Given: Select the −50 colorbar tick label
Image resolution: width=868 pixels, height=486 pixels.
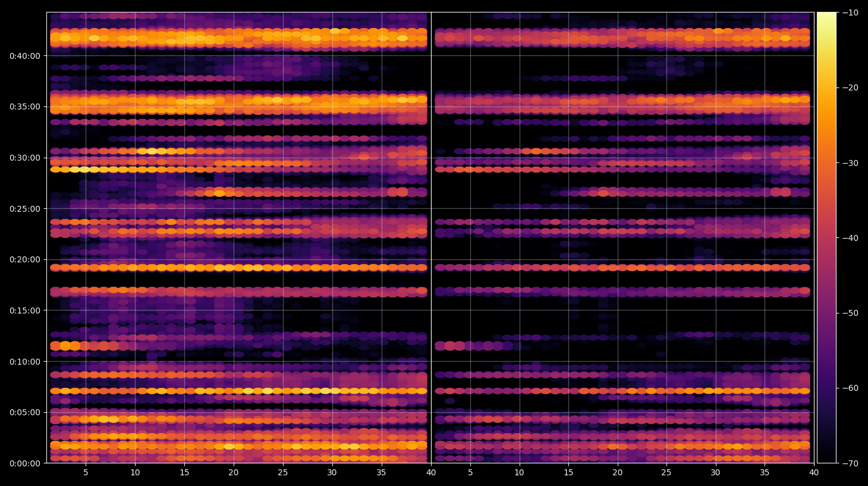Looking at the screenshot, I should click(850, 313).
